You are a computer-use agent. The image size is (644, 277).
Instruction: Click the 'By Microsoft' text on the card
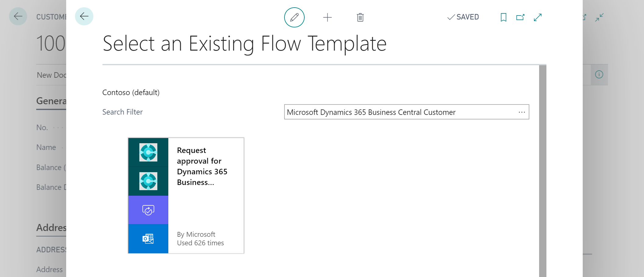[x=196, y=234]
